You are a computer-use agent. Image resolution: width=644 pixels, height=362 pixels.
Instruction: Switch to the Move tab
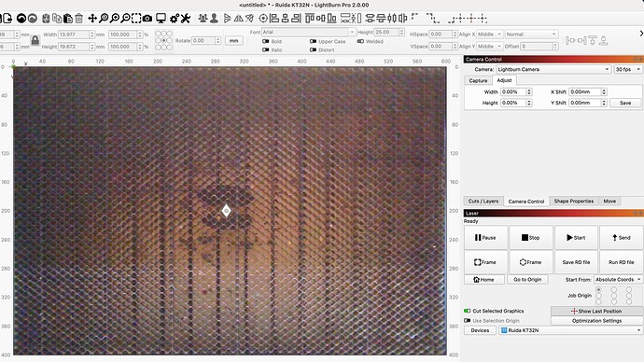click(609, 202)
